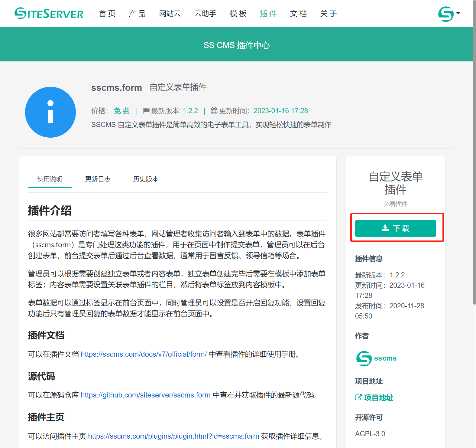Screen dimensions: 476x448
Task: Click the external link icon beside 项目地址
Action: (358, 397)
